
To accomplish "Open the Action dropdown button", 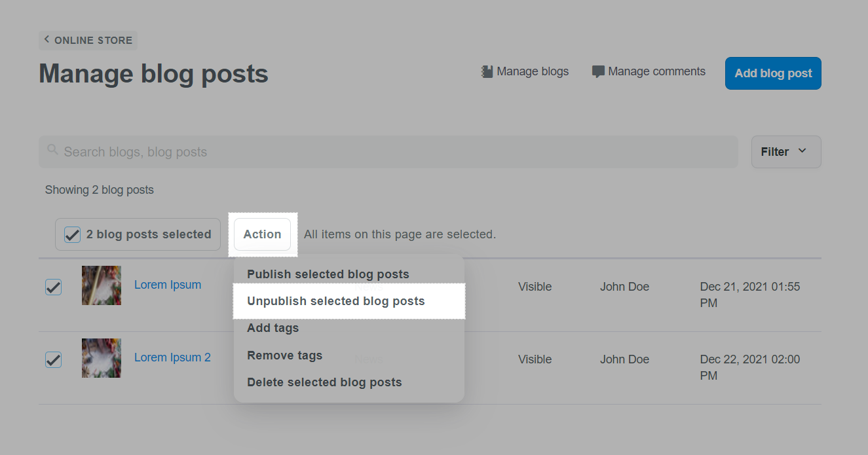I will pyautogui.click(x=262, y=234).
